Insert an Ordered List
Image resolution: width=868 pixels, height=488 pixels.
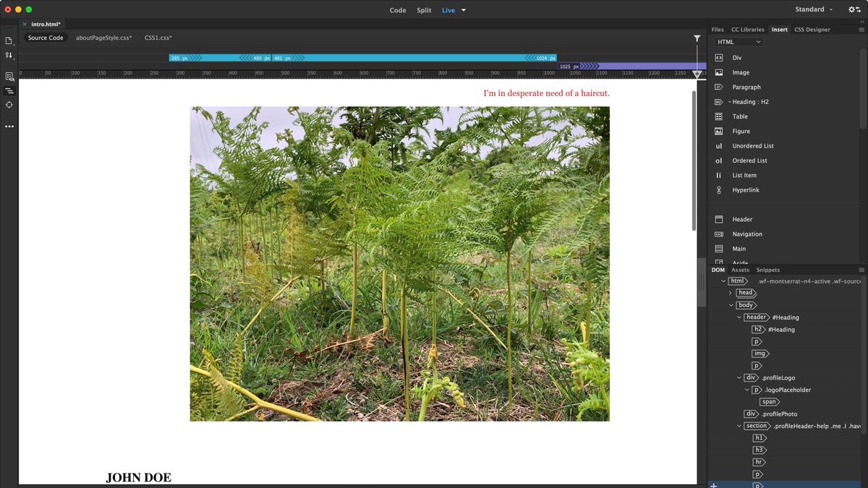click(x=748, y=160)
